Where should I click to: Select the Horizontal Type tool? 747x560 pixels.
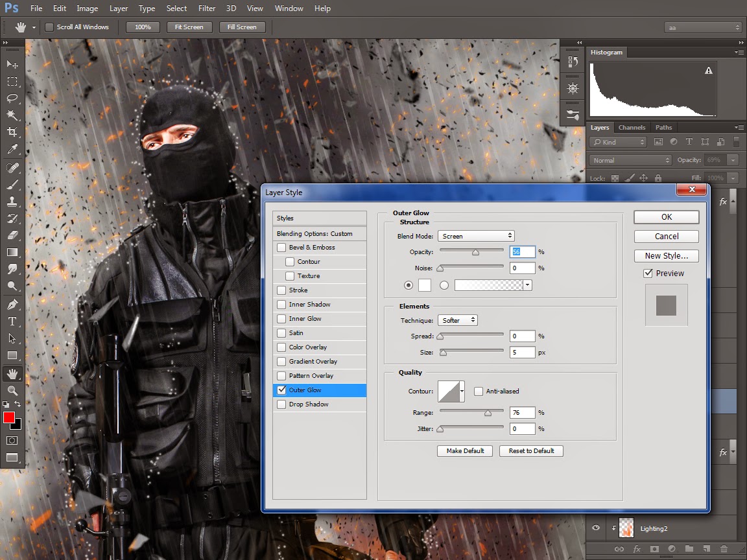tap(12, 321)
